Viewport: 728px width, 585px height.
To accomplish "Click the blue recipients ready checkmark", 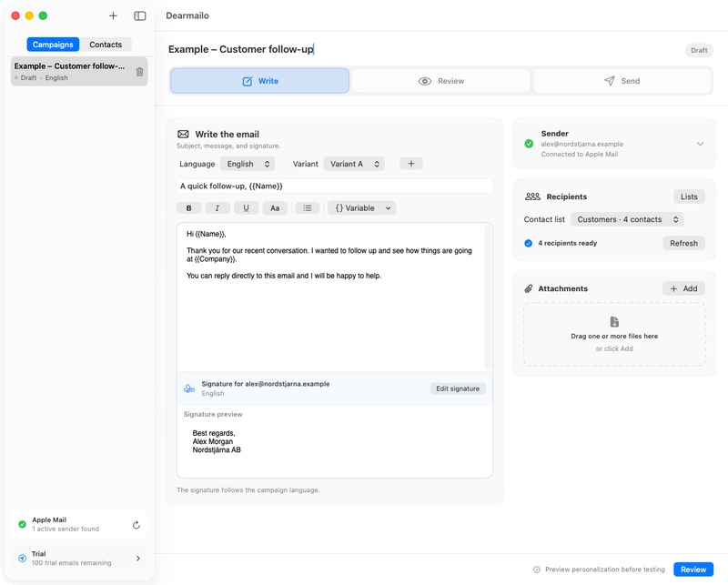I will coord(529,243).
